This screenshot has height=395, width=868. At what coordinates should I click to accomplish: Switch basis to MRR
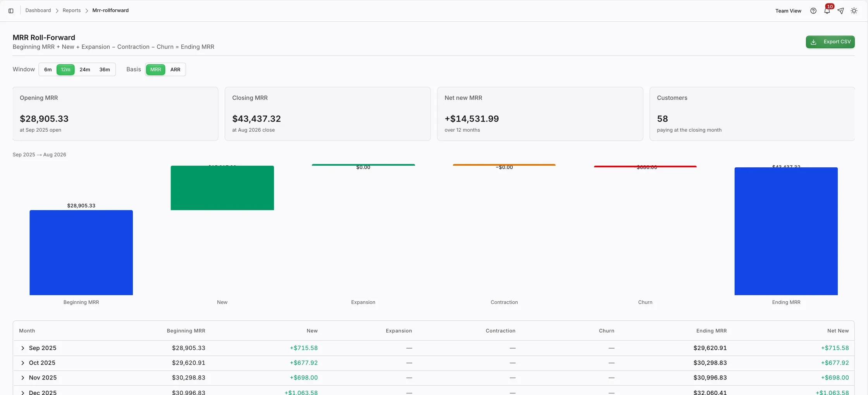(155, 70)
